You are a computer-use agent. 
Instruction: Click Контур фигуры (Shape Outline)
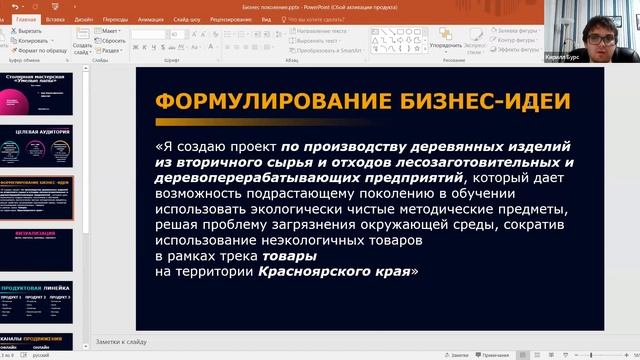click(513, 40)
